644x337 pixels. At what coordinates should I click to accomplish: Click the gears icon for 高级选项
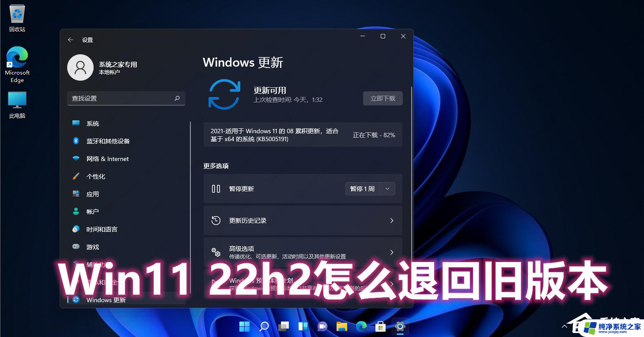coord(216,252)
